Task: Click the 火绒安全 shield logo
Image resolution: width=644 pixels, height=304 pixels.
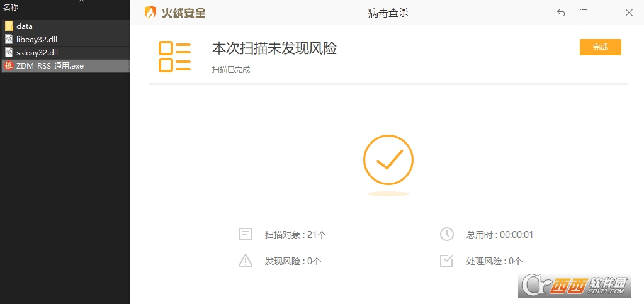Action: 150,13
